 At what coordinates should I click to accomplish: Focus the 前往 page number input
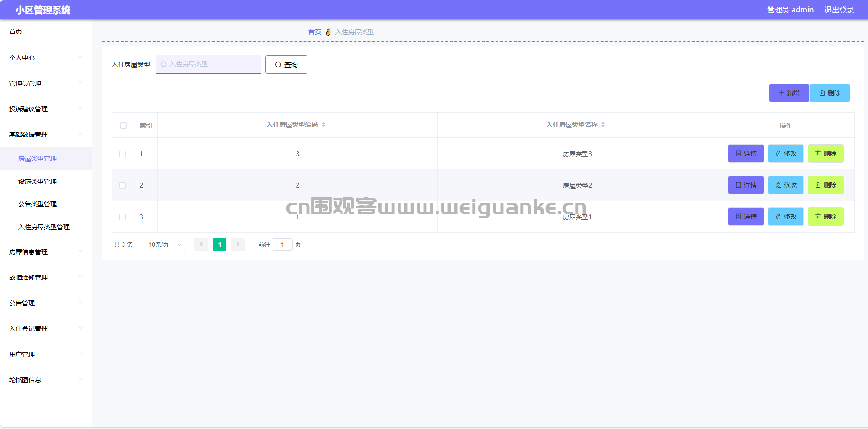click(x=282, y=244)
